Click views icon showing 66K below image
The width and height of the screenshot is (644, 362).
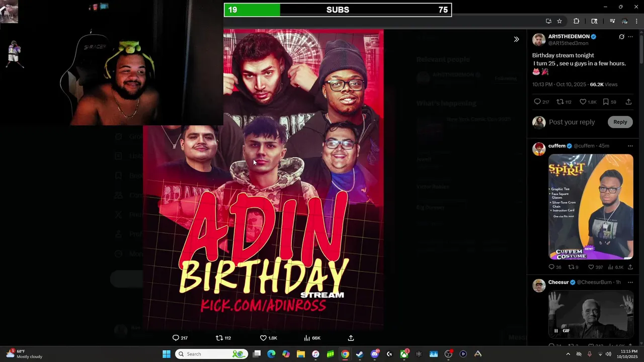pos(307,338)
